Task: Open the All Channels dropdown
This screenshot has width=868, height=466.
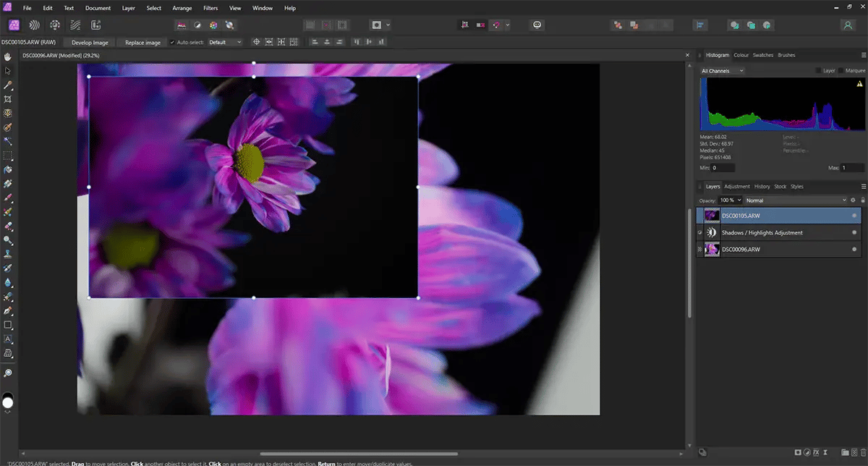Action: point(722,71)
